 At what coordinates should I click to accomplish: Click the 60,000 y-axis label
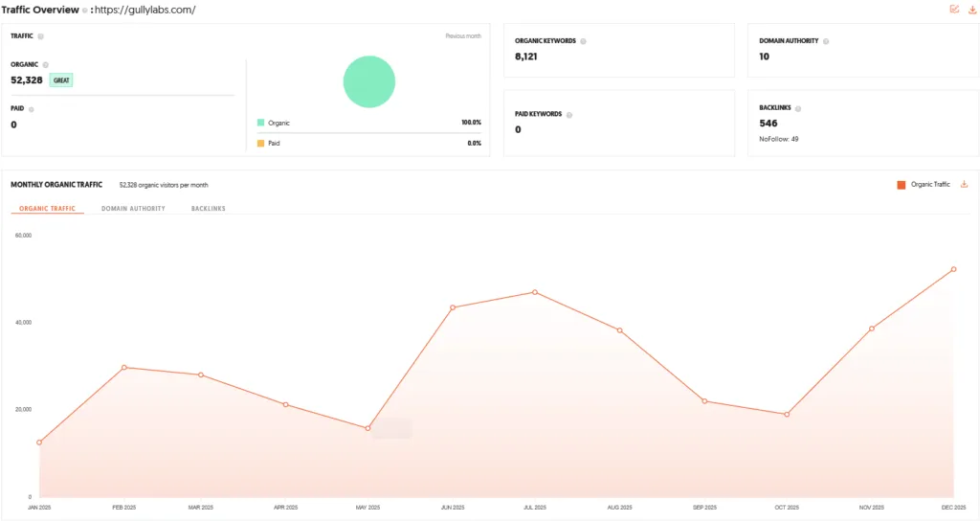point(23,236)
